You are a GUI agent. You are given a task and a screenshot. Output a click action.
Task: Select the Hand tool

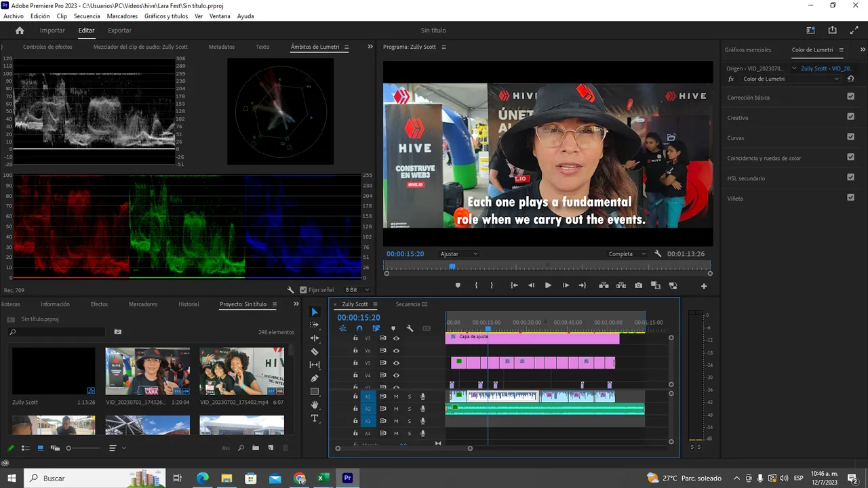[x=315, y=405]
